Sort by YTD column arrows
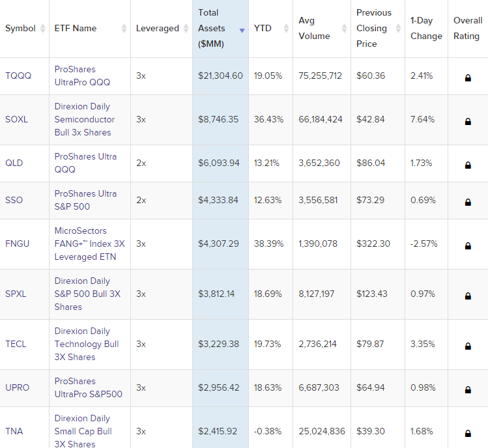Image resolution: width=488 pixels, height=448 pixels. tap(286, 28)
